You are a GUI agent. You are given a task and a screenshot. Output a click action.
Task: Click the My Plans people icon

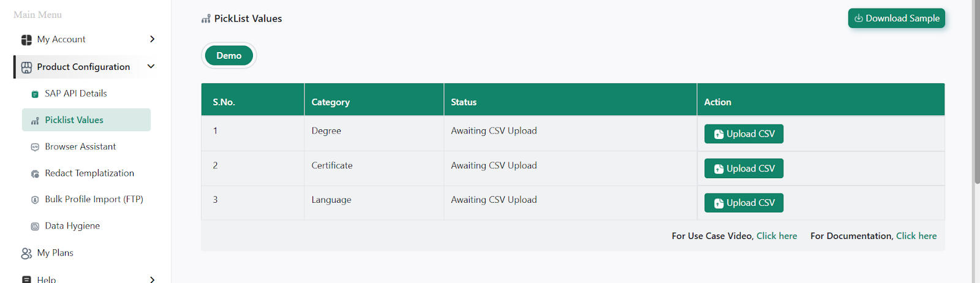click(x=26, y=254)
